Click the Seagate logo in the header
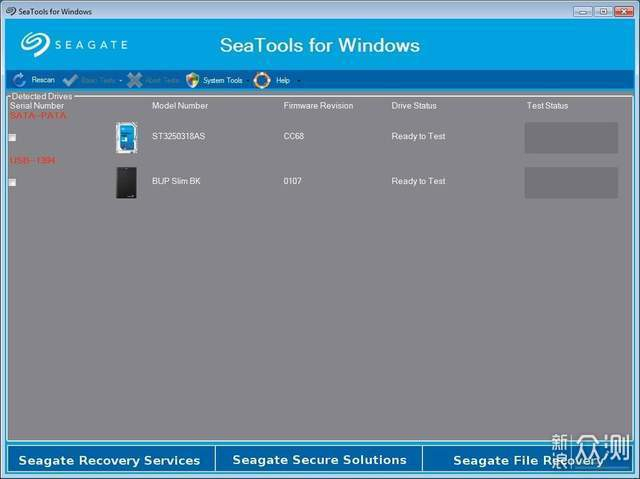Viewport: 640px width, 479px height. tap(74, 44)
